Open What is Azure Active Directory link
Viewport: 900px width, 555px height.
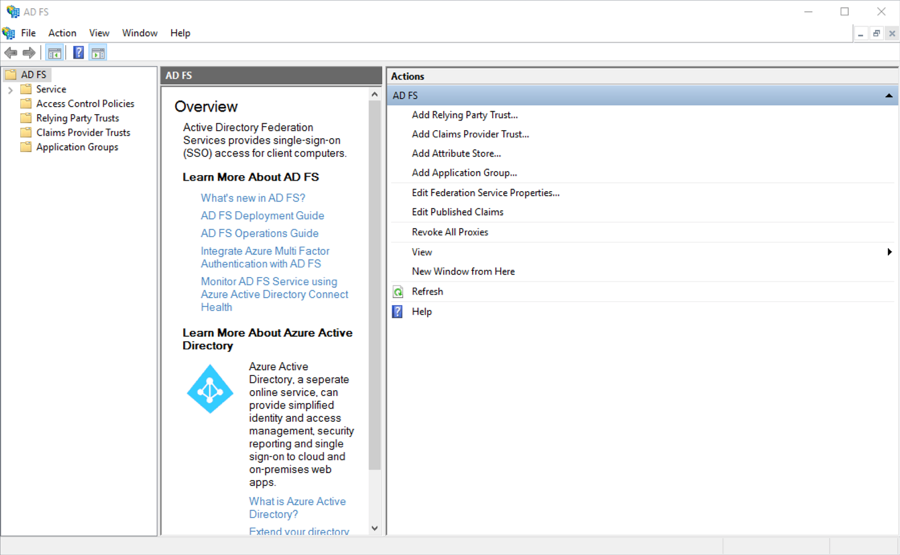click(x=297, y=508)
